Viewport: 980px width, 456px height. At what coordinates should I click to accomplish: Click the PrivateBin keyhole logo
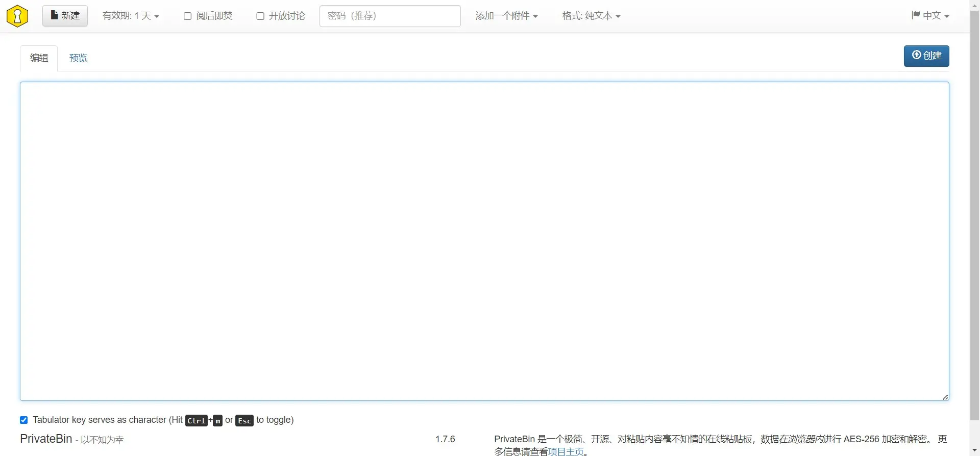(17, 16)
